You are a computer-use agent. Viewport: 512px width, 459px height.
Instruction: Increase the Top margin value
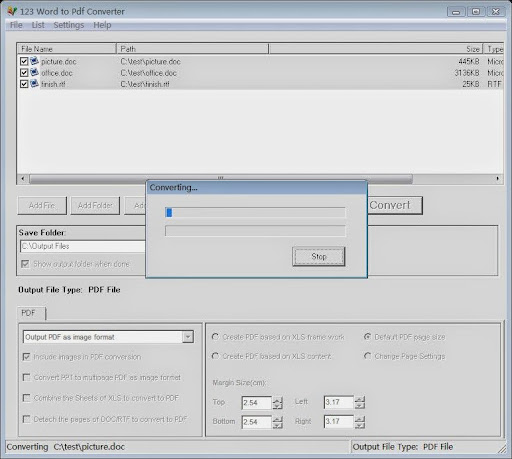(x=277, y=399)
